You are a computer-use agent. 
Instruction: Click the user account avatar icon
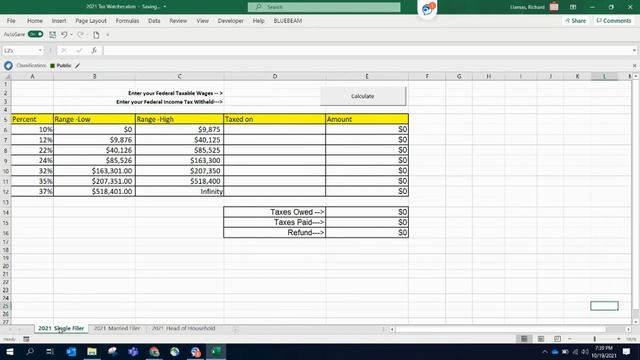click(x=554, y=7)
